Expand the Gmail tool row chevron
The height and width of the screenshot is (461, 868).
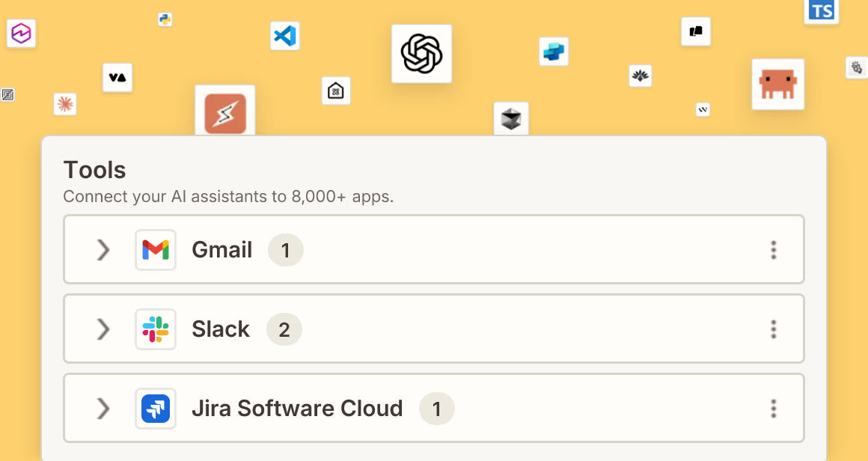click(103, 250)
